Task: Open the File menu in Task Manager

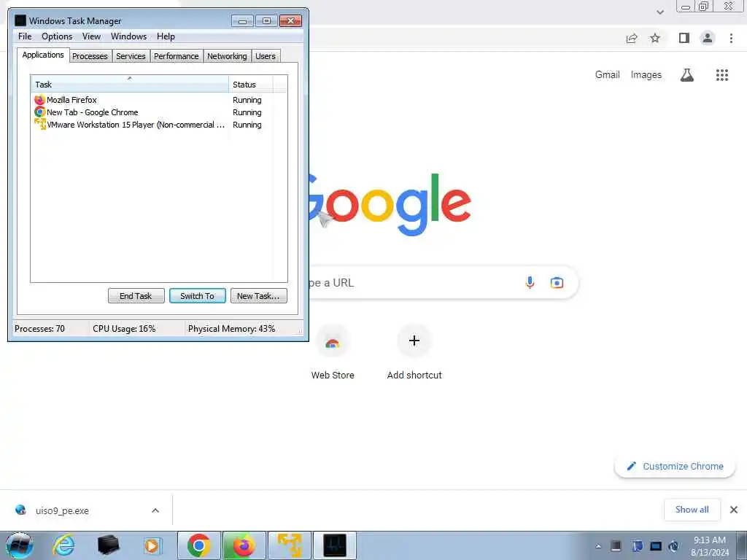Action: coord(25,36)
